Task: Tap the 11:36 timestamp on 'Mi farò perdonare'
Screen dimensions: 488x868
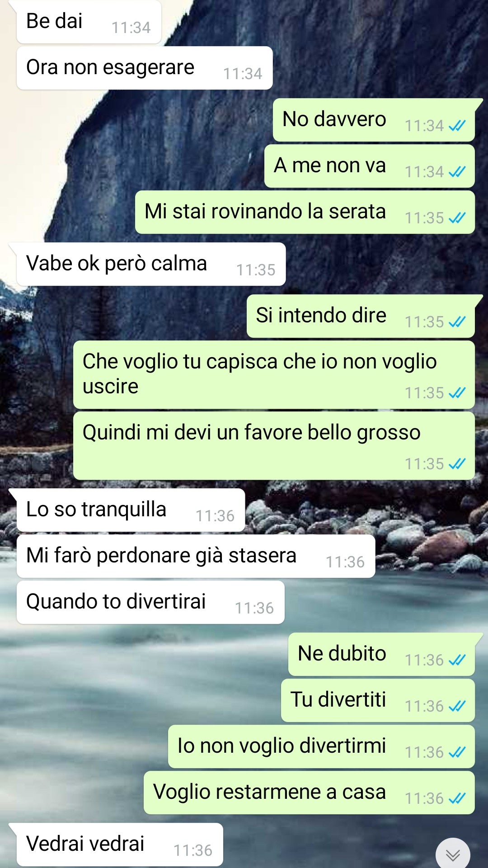Action: pyautogui.click(x=345, y=562)
